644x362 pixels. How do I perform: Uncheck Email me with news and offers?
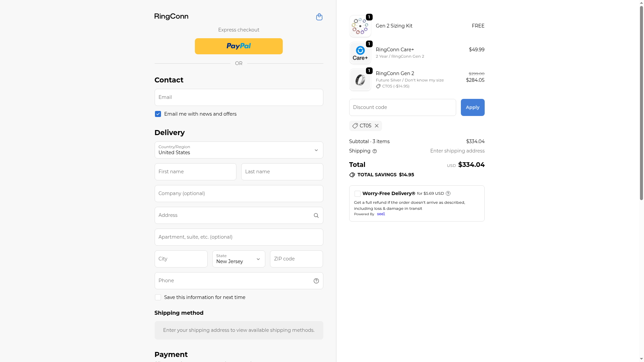click(x=158, y=114)
